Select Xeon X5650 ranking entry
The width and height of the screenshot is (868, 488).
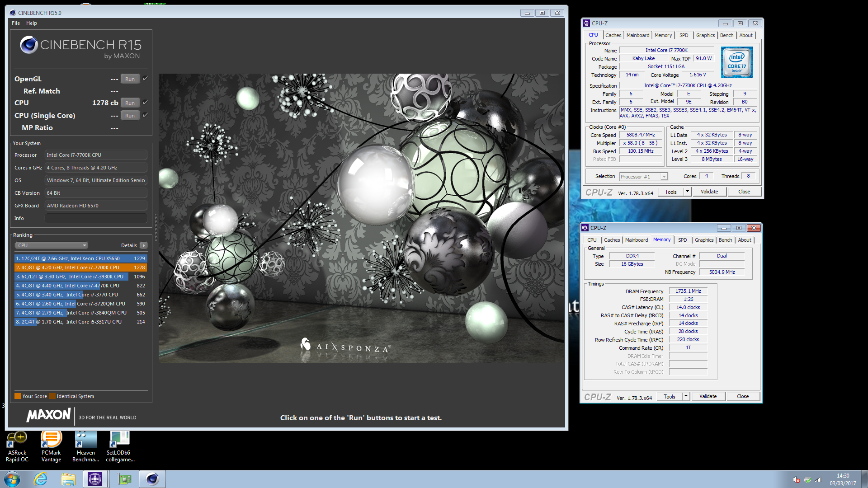(x=80, y=258)
